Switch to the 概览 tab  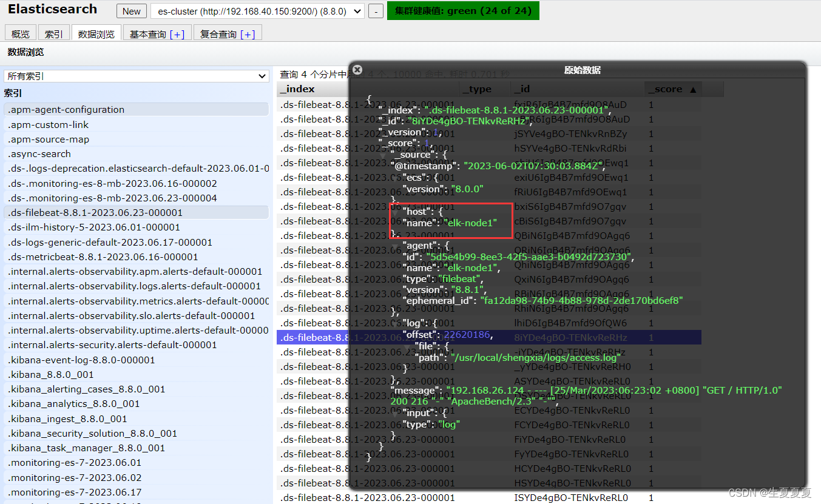pyautogui.click(x=20, y=34)
